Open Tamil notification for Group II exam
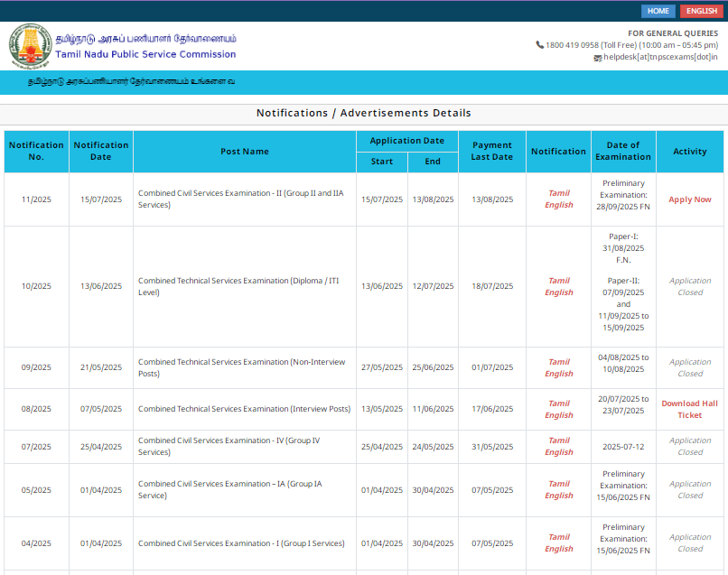This screenshot has width=728, height=575. pos(558,192)
